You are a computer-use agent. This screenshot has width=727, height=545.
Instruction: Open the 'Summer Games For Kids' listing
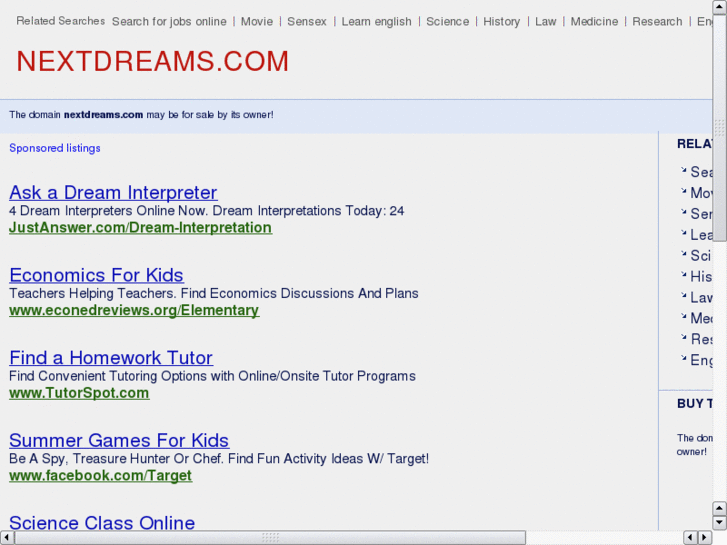click(x=119, y=440)
